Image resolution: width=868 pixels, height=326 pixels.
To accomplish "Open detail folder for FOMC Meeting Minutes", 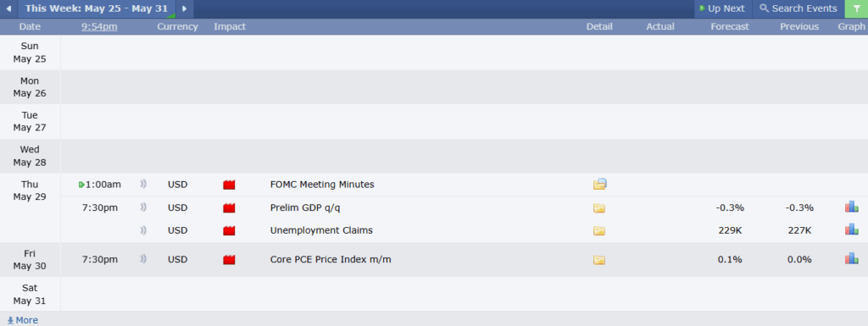I will pyautogui.click(x=599, y=184).
